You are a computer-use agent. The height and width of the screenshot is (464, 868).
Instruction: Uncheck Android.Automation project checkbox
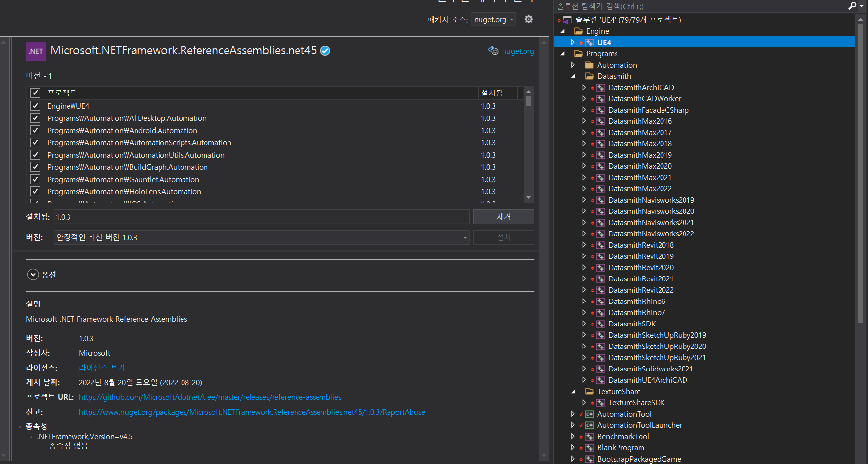(x=35, y=130)
